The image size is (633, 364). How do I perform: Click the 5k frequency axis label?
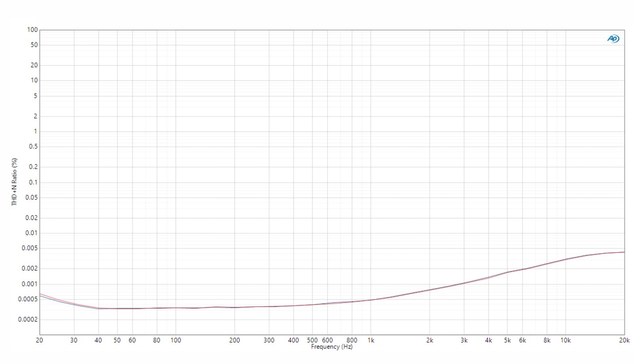point(507,340)
